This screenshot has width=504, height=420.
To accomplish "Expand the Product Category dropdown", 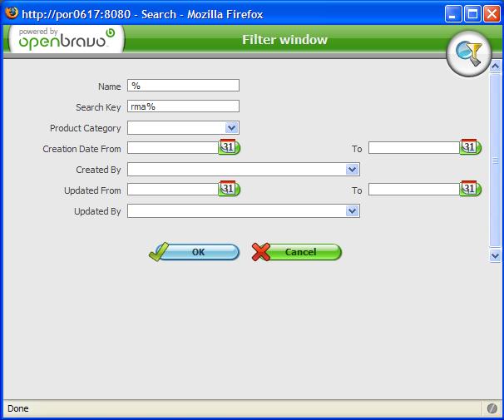I will coord(231,128).
